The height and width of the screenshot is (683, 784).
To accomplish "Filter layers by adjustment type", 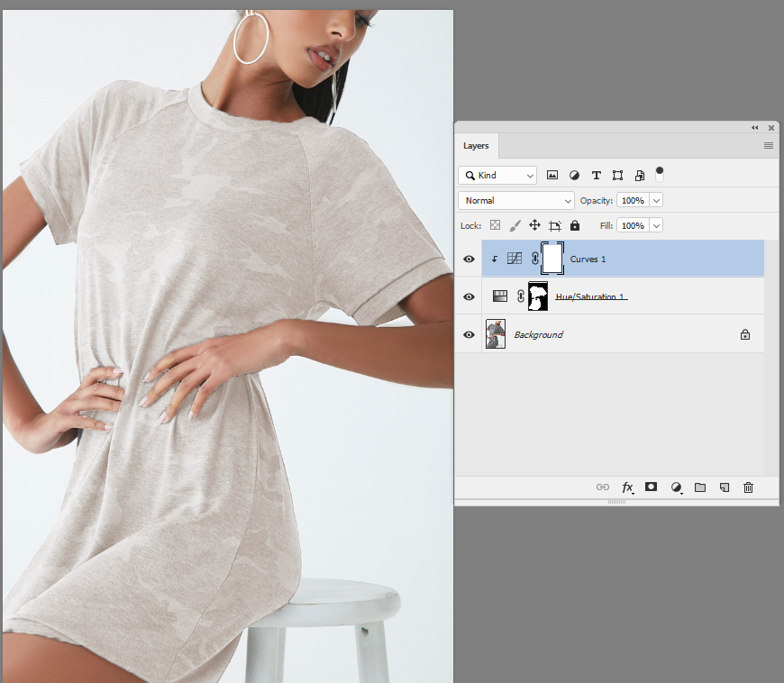I will pos(574,175).
